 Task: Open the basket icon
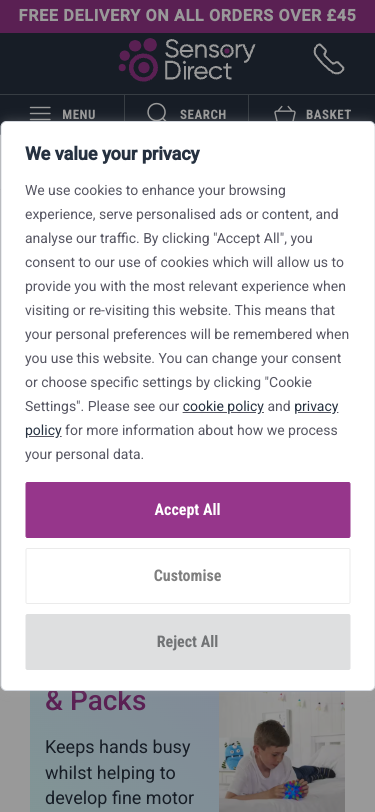coord(284,113)
